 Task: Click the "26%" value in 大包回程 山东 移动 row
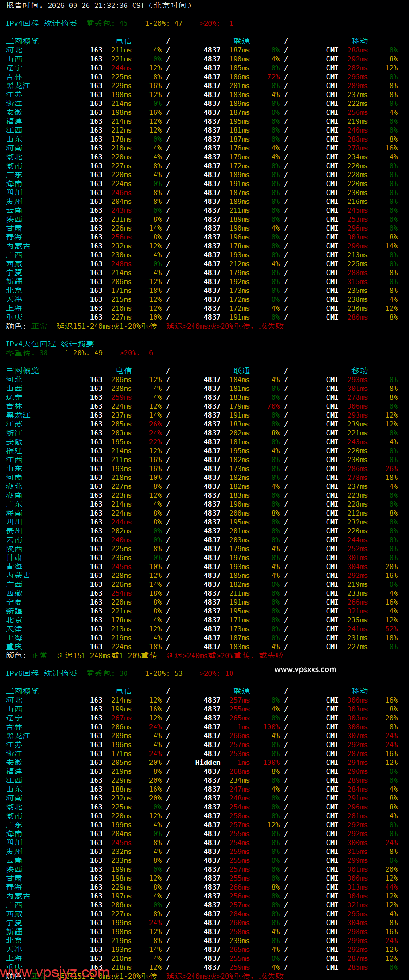[x=392, y=469]
